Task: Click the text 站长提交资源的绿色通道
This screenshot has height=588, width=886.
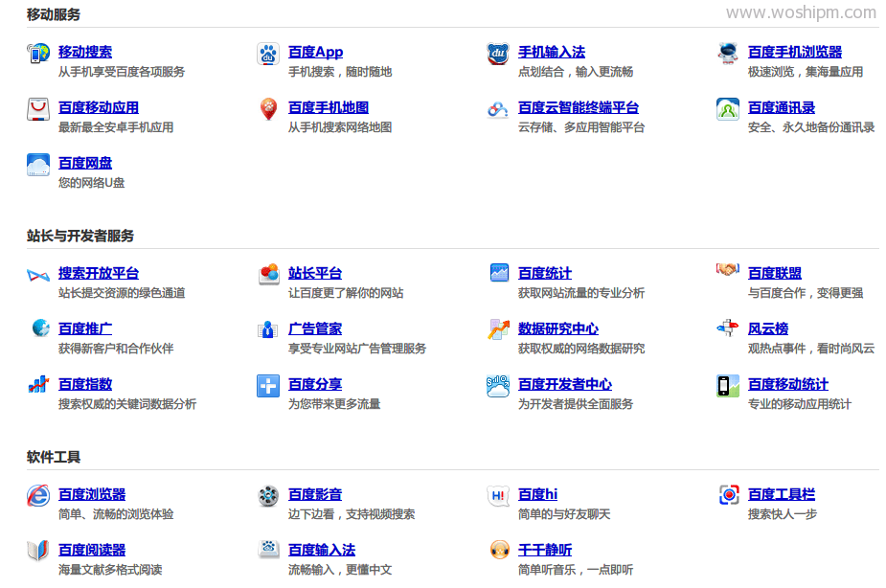Action: (x=122, y=293)
